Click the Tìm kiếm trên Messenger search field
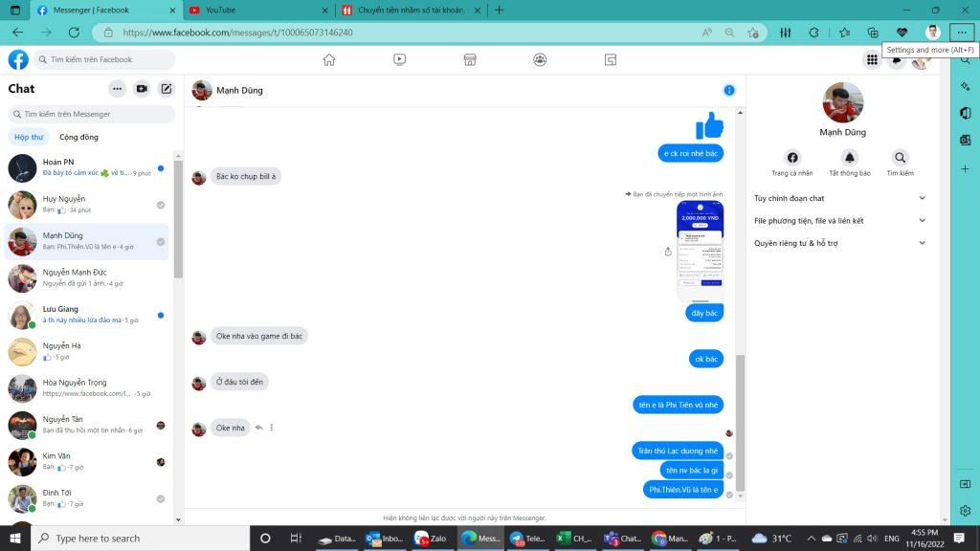Viewport: 980px width, 551px height. point(92,114)
